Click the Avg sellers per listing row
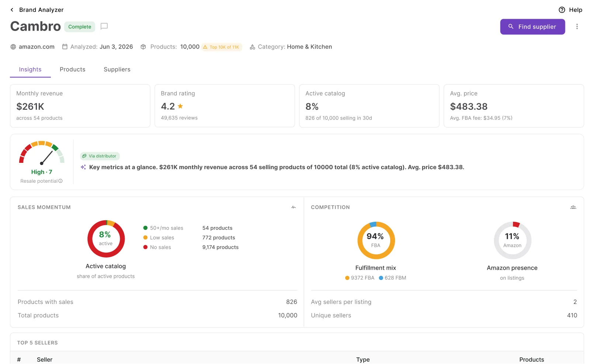Screen dimensions: 596x364 (x=444, y=302)
